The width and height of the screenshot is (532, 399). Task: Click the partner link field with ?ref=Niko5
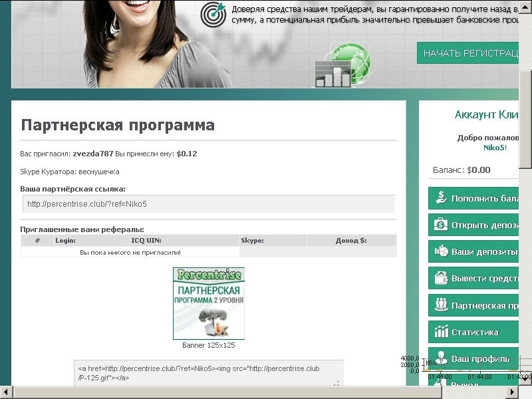209,204
